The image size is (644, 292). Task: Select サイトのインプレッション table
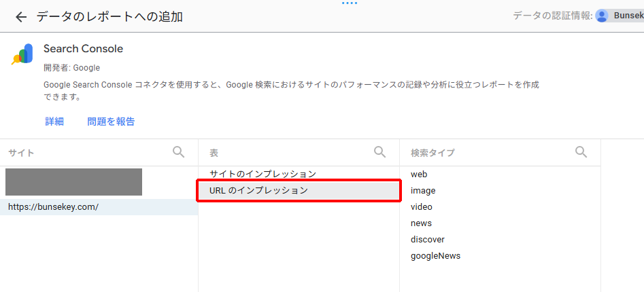click(x=299, y=174)
